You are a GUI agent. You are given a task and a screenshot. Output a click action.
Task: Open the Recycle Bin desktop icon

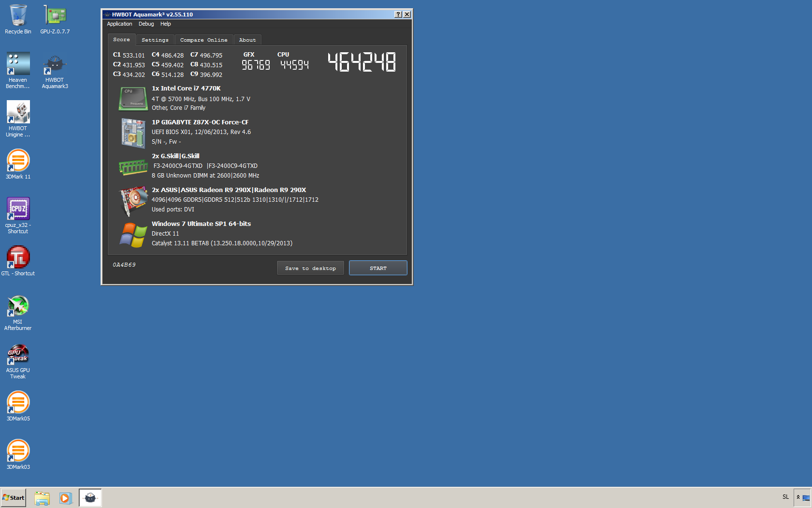pyautogui.click(x=18, y=19)
